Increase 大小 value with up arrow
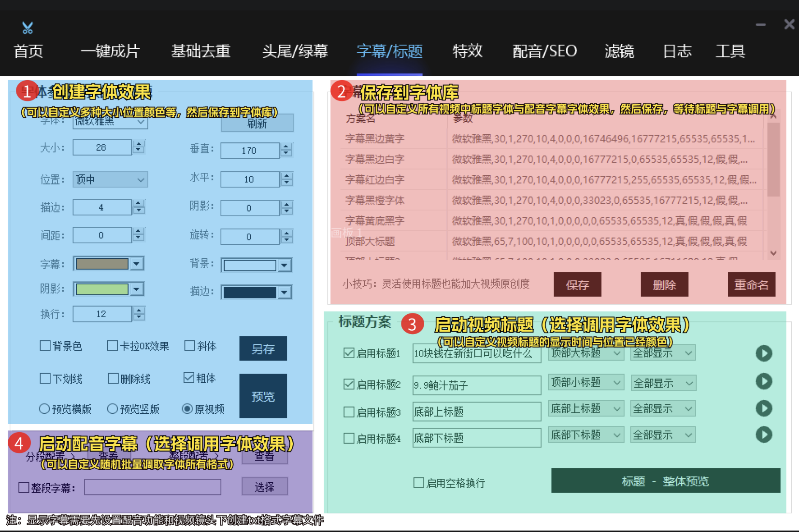Screen dimensions: 799x532 coord(139,144)
